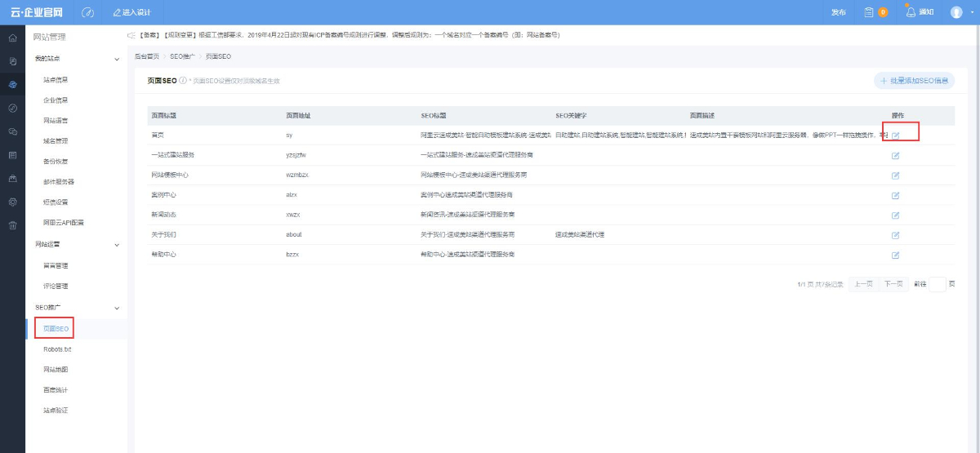The width and height of the screenshot is (980, 453).
Task: Open 域名管理 in the sidebar
Action: point(56,140)
